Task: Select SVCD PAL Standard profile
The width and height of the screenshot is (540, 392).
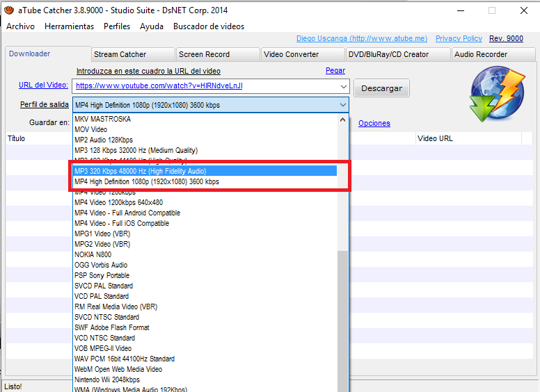Action: pos(205,286)
